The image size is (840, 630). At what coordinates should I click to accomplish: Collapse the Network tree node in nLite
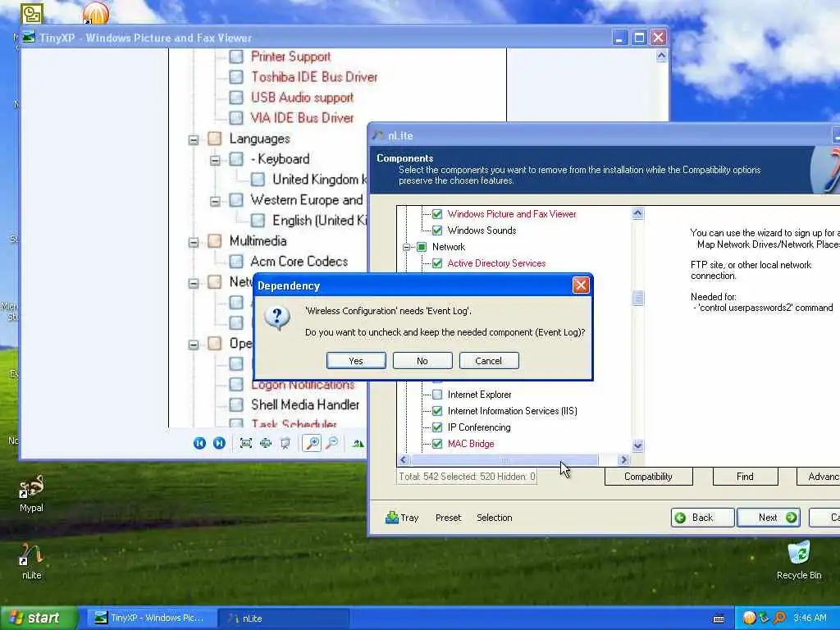coord(406,247)
